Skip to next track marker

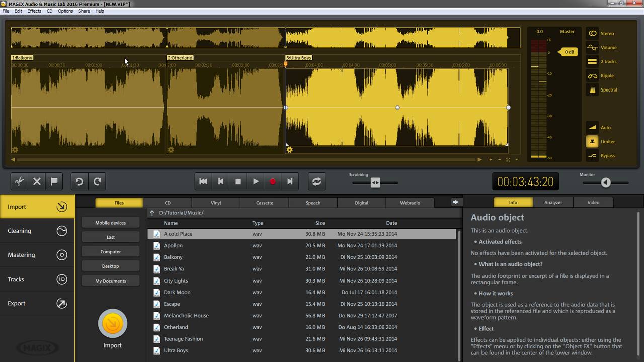(290, 182)
